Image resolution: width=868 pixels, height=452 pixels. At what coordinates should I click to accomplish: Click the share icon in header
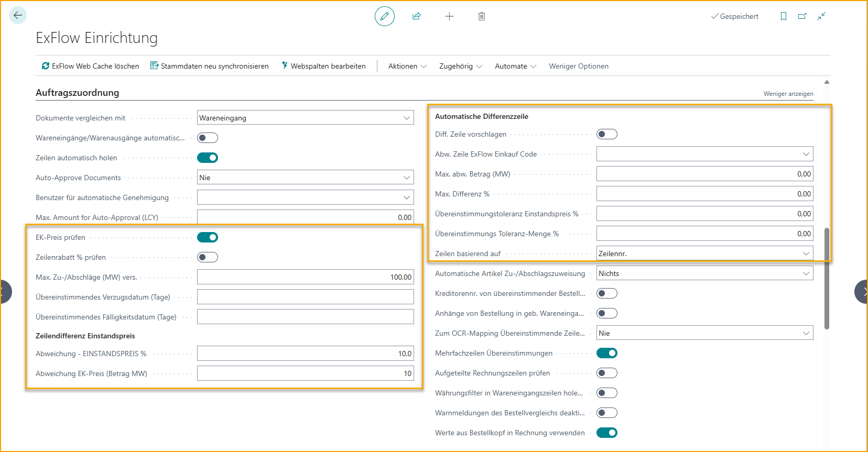click(417, 16)
